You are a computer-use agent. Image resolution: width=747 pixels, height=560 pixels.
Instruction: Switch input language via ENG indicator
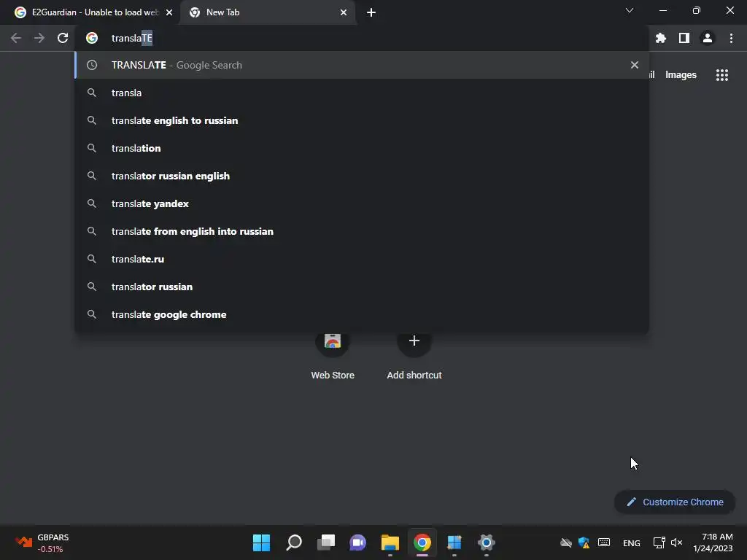631,542
